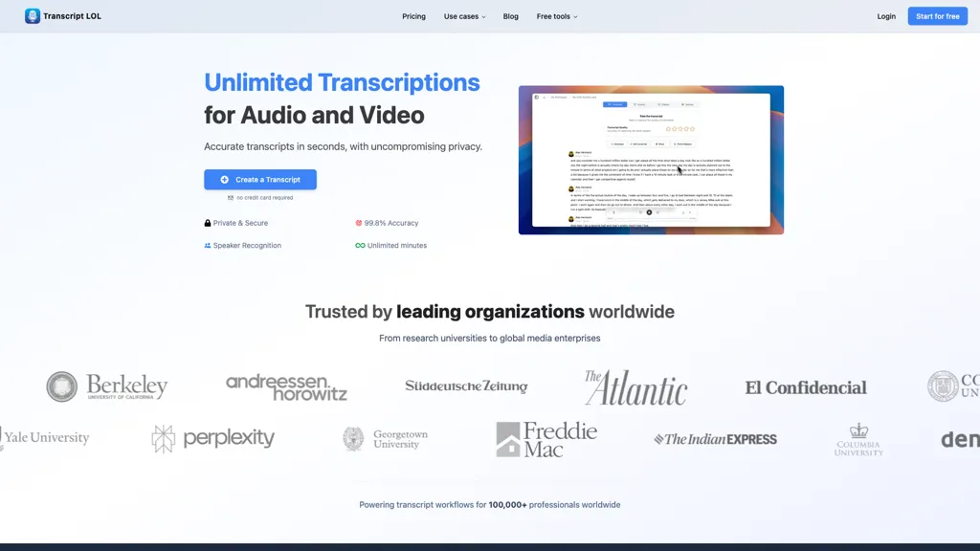The image size is (980, 551).
Task: Click the transcript app preview screenshot
Action: point(651,160)
